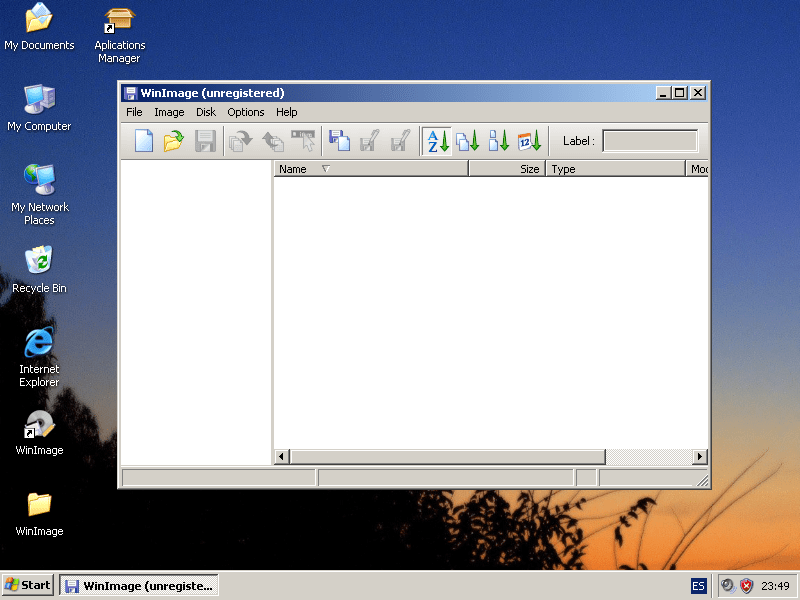
Task: Select My Network Places desktop icon
Action: pyautogui.click(x=39, y=195)
